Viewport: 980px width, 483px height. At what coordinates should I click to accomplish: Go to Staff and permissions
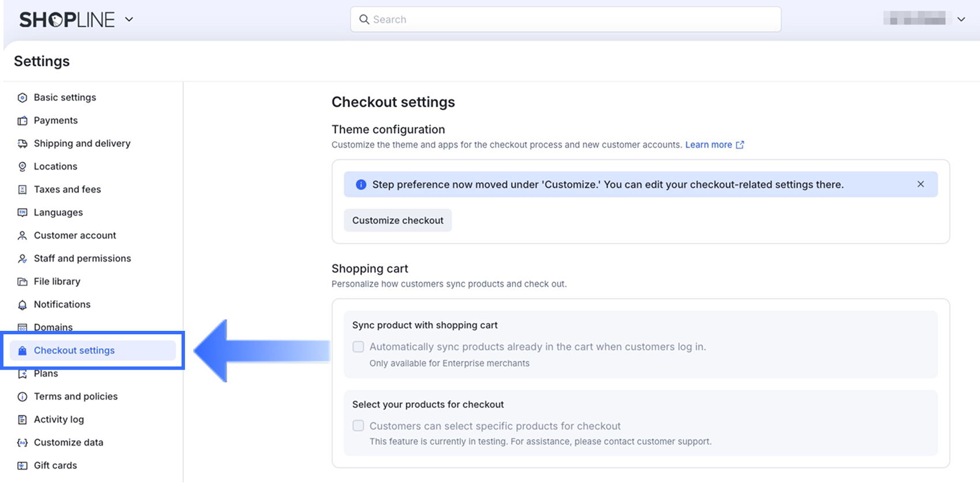(82, 259)
